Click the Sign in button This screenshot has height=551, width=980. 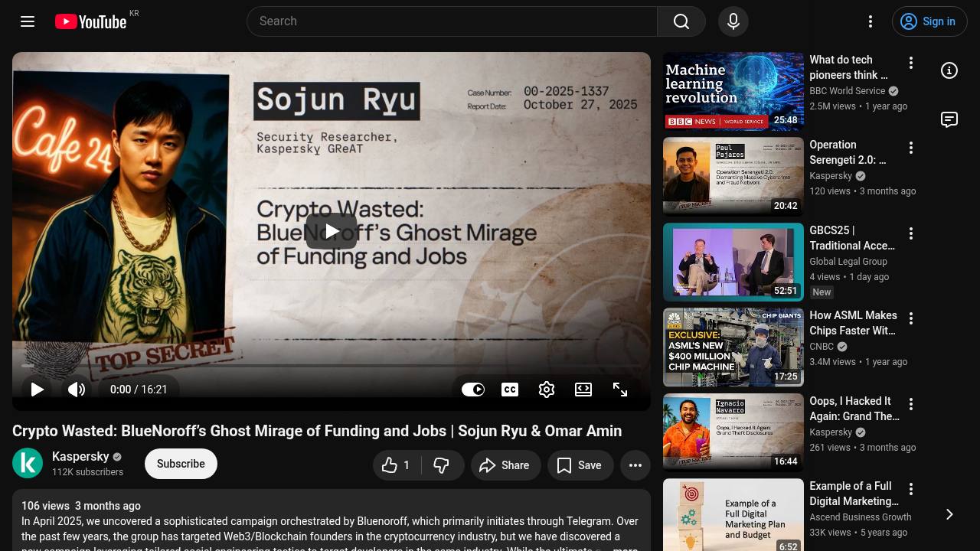click(929, 21)
